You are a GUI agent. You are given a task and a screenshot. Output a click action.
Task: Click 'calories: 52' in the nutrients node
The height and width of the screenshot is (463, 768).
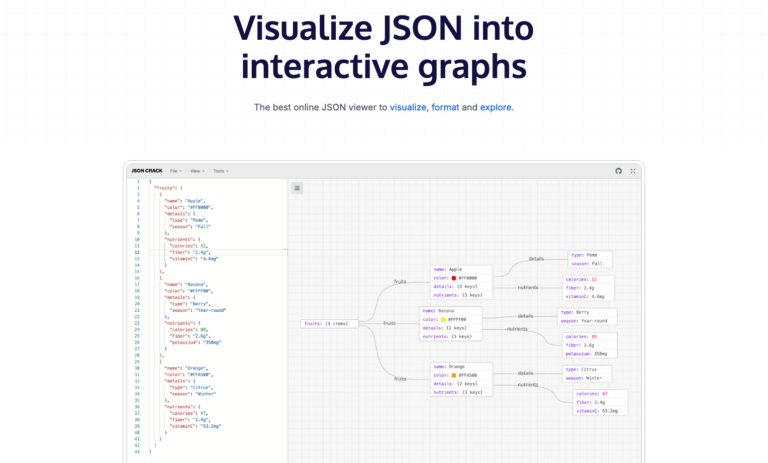point(581,279)
